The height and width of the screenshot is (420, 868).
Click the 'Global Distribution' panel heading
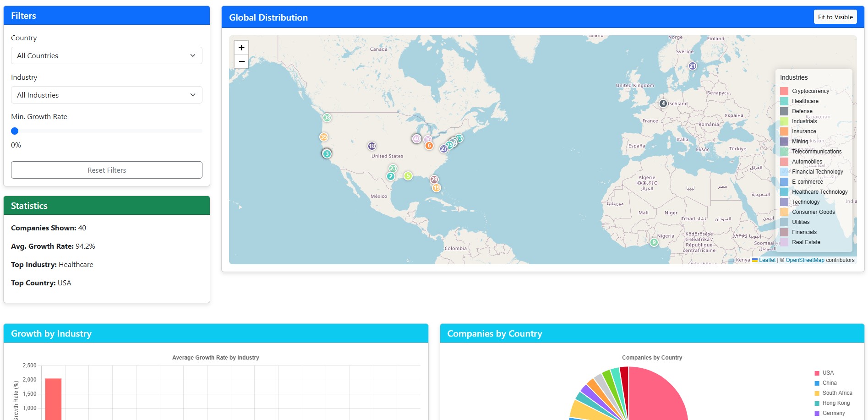(x=268, y=17)
